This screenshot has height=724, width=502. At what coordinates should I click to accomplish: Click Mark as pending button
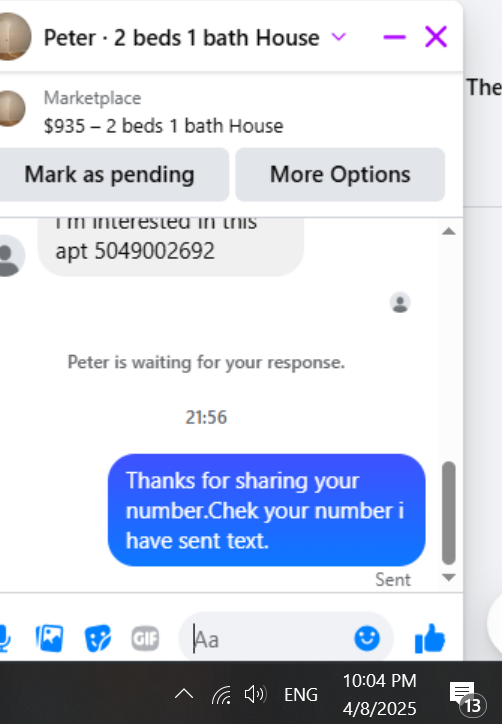[110, 175]
